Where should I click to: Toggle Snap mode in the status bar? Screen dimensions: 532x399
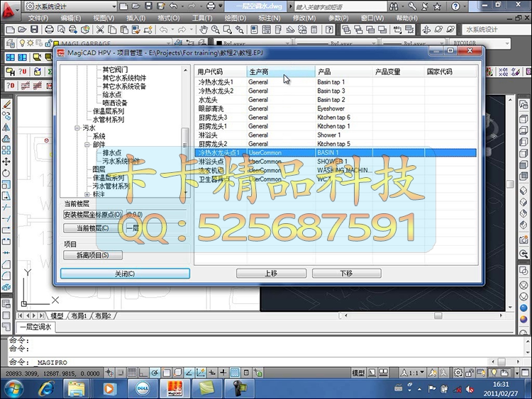(x=121, y=373)
